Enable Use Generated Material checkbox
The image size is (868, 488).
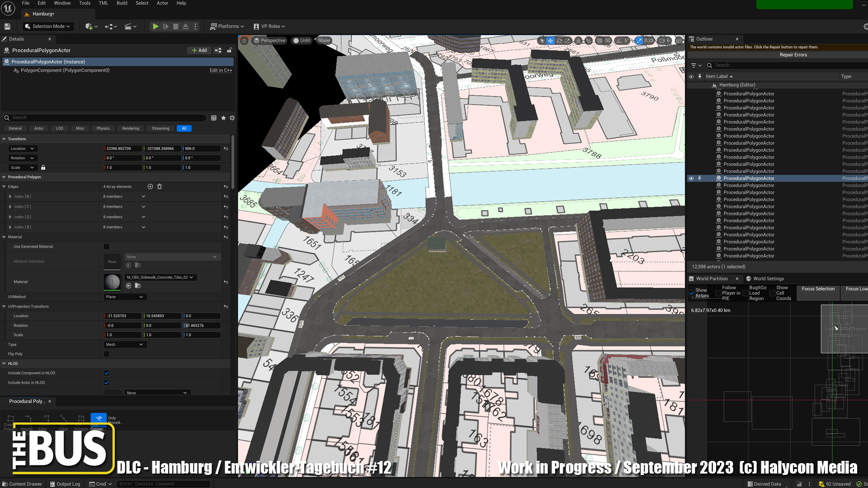tap(107, 247)
